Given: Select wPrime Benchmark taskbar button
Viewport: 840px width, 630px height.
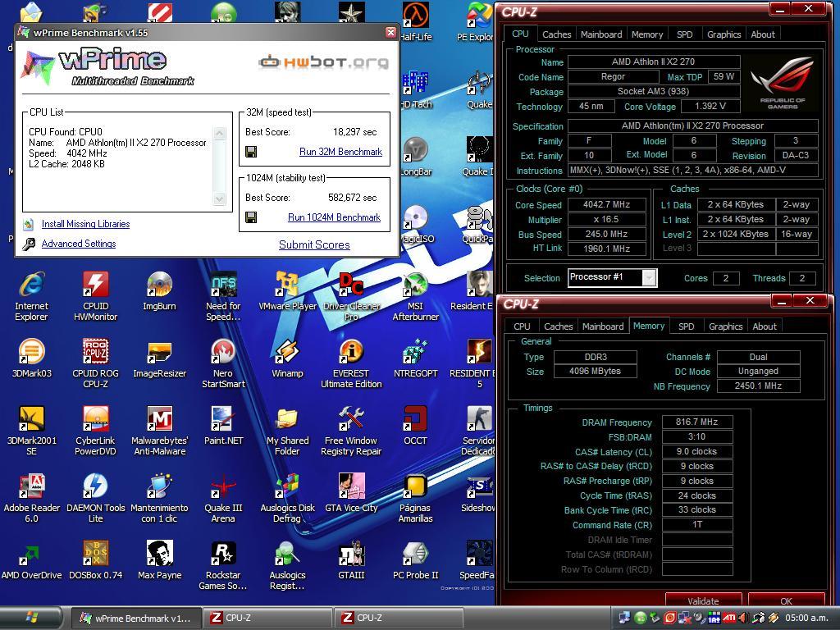Looking at the screenshot, I should [136, 618].
